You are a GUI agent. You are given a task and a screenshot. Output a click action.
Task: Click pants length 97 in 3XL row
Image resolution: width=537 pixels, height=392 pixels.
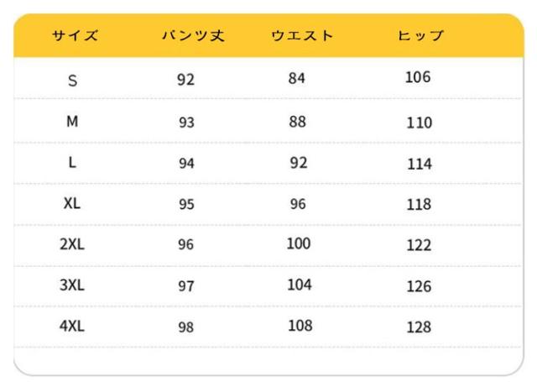(186, 286)
